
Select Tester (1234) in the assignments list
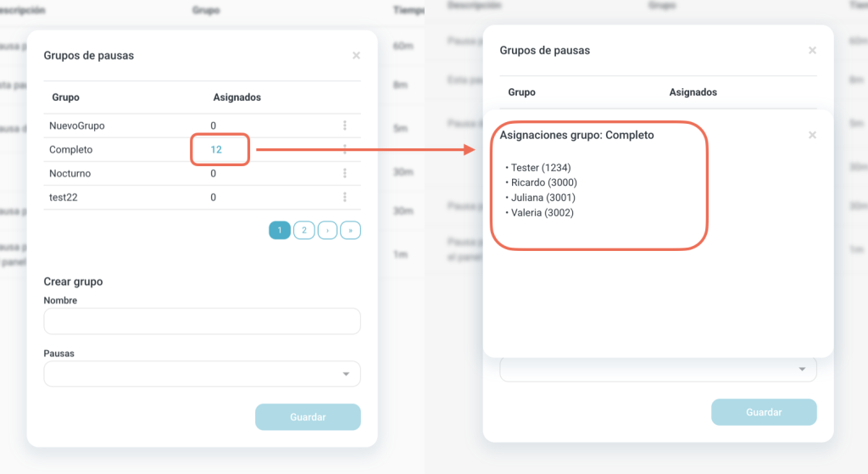[x=541, y=168]
